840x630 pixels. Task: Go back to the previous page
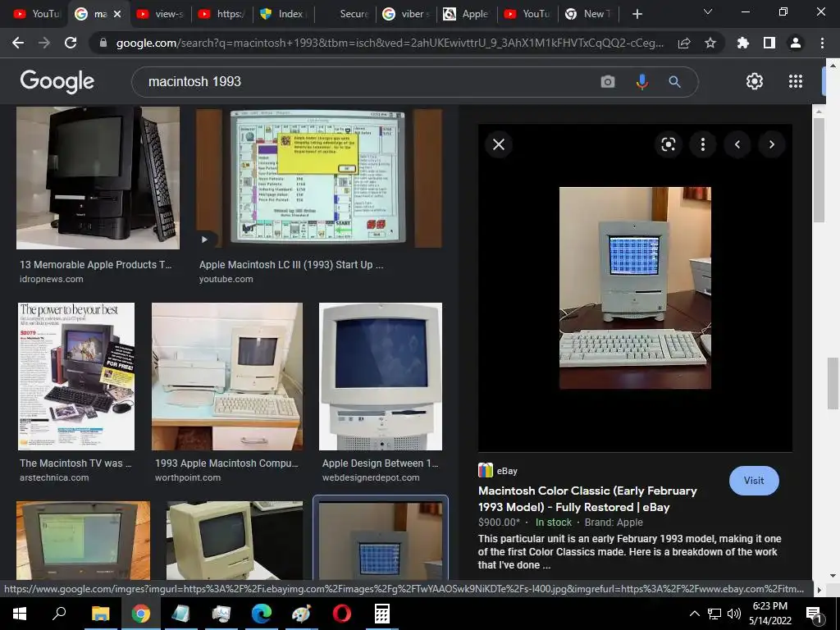18,43
